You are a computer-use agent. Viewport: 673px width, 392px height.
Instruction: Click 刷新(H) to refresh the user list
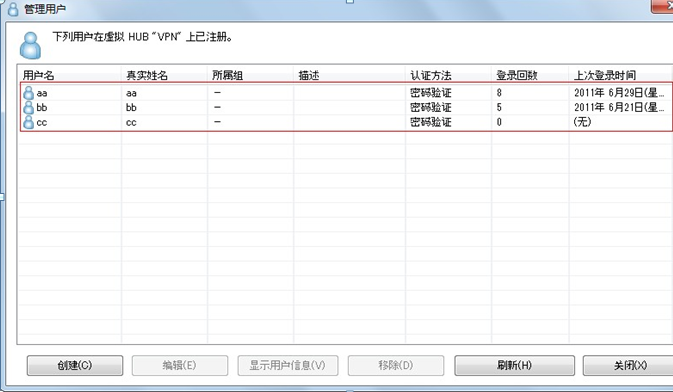514,365
